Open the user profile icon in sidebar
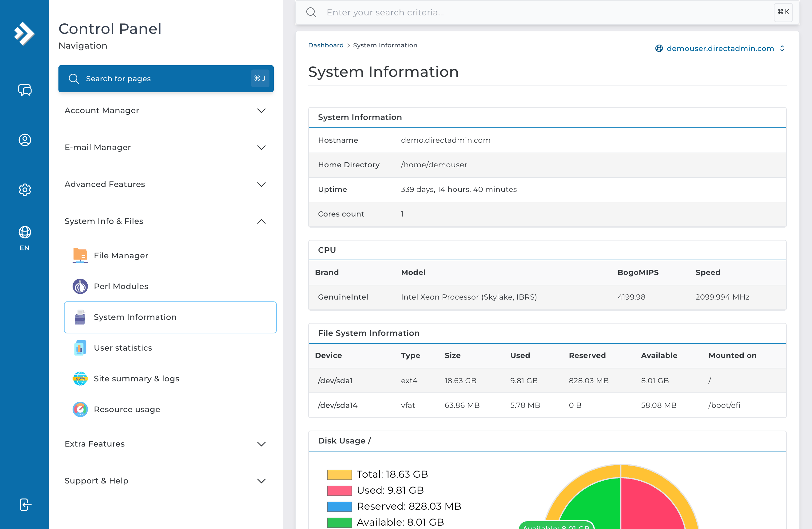Viewport: 812px width, 529px height. click(25, 140)
